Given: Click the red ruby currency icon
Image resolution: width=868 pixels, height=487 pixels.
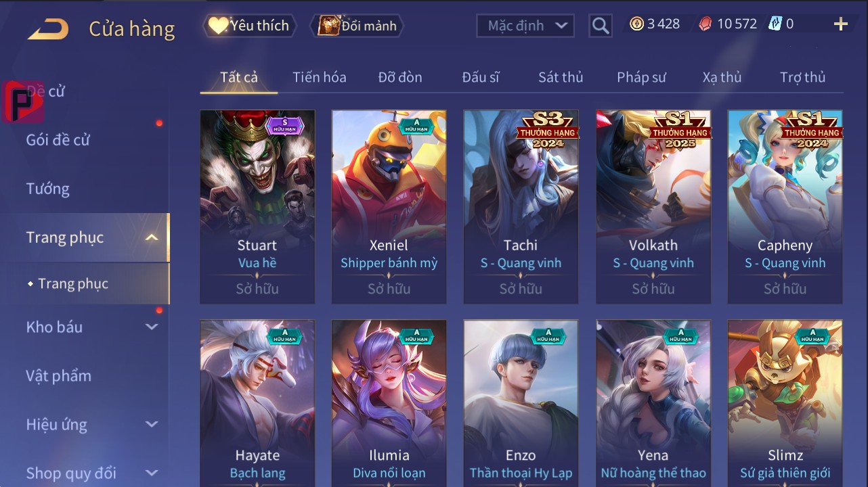Looking at the screenshot, I should pyautogui.click(x=706, y=24).
